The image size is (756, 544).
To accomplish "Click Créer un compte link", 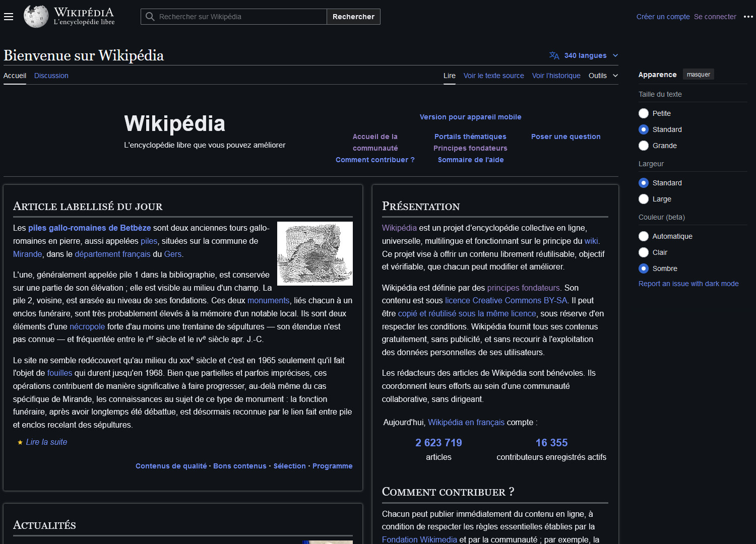I will (663, 17).
